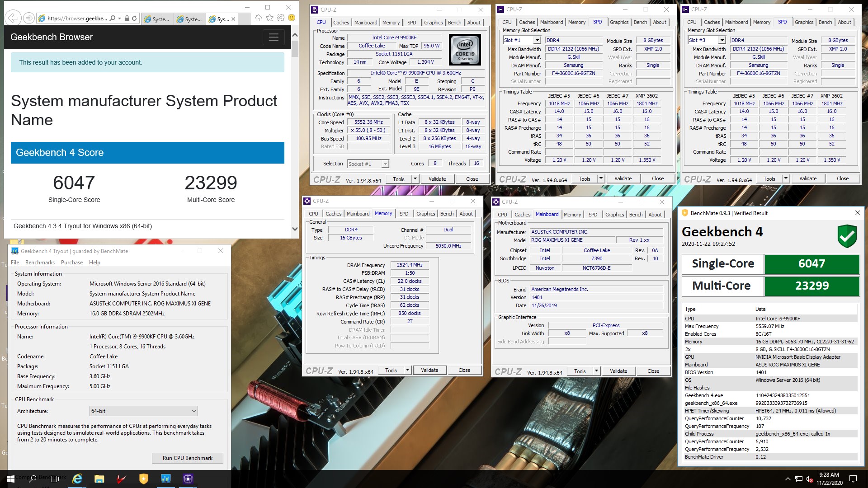Screen dimensions: 868x488
Task: Click Validate in the Memory tab CPU-Z window
Action: pyautogui.click(x=429, y=370)
